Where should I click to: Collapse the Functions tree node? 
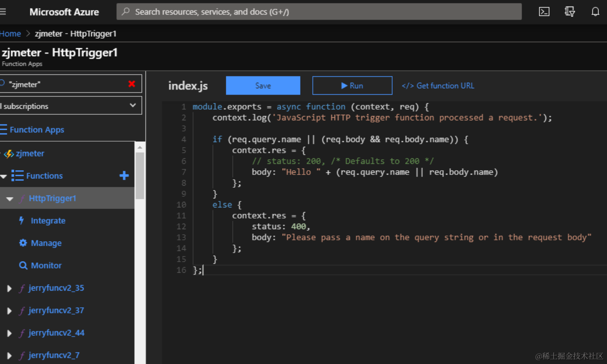(x=4, y=176)
